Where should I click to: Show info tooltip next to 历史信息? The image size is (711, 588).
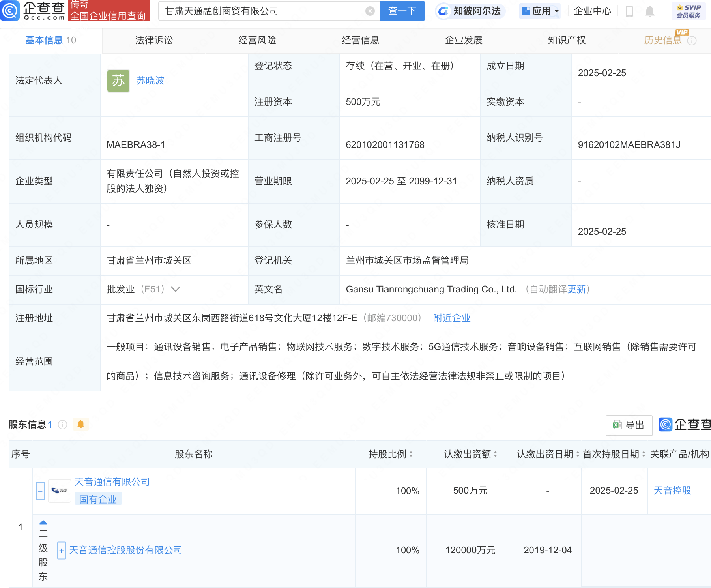coord(692,41)
